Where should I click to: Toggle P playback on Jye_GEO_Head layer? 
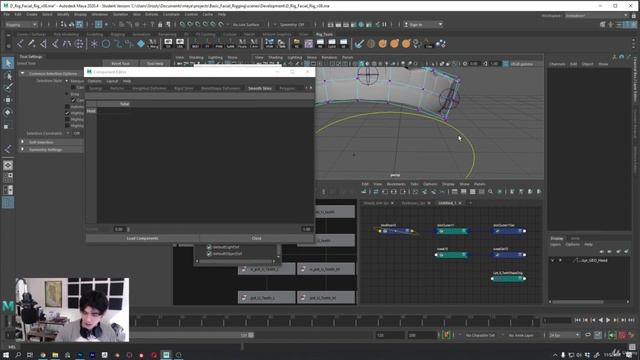point(560,260)
